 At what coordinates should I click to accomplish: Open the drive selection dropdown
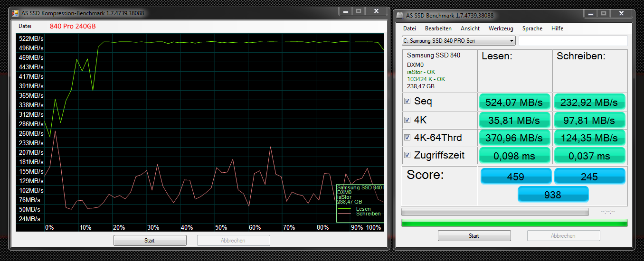pyautogui.click(x=459, y=41)
